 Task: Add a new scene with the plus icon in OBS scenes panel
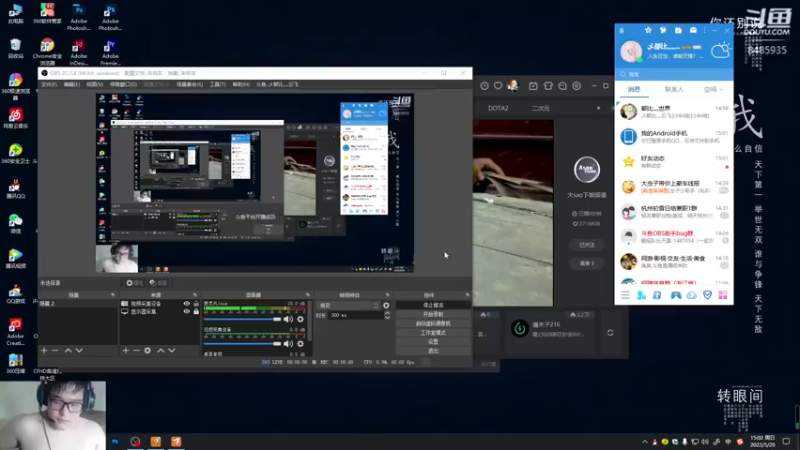44,351
